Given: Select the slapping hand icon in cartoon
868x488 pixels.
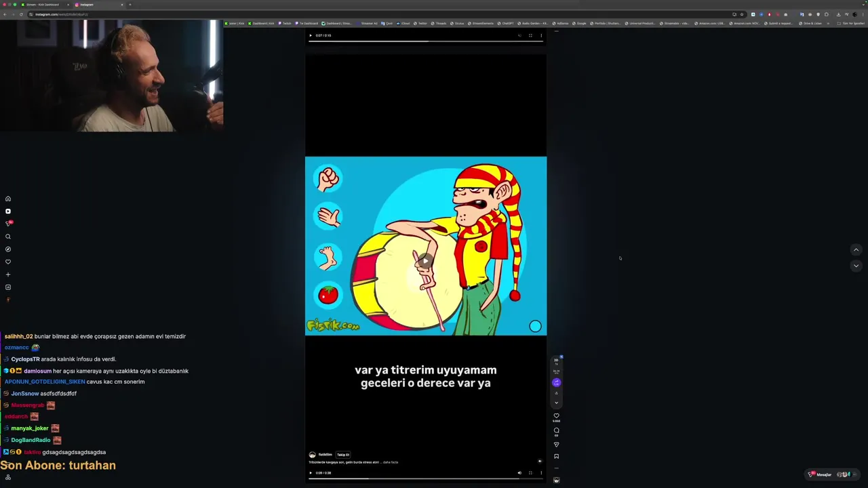Looking at the screenshot, I should [x=328, y=217].
